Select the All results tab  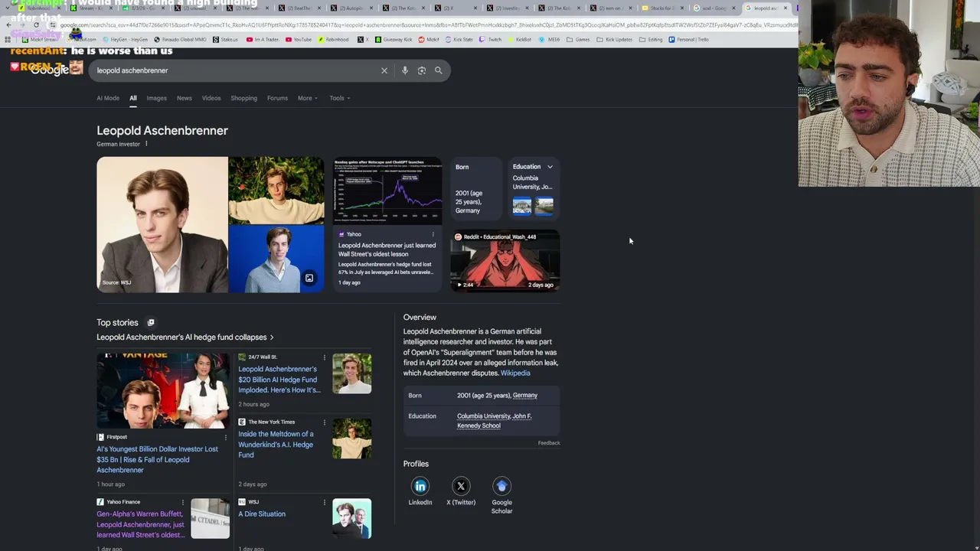pyautogui.click(x=133, y=98)
